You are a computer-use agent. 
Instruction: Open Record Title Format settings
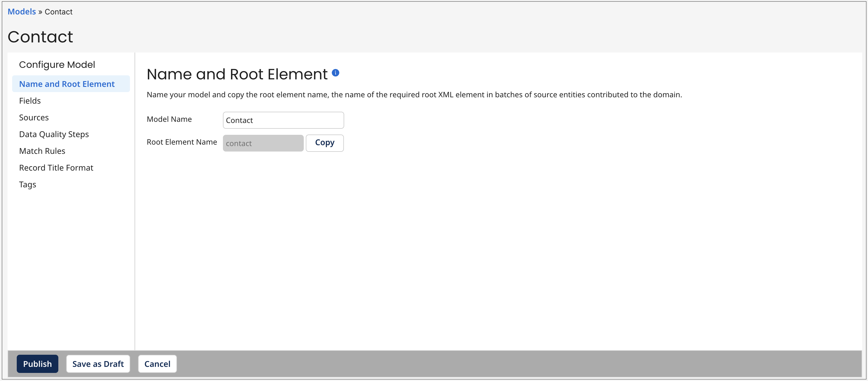[56, 167]
